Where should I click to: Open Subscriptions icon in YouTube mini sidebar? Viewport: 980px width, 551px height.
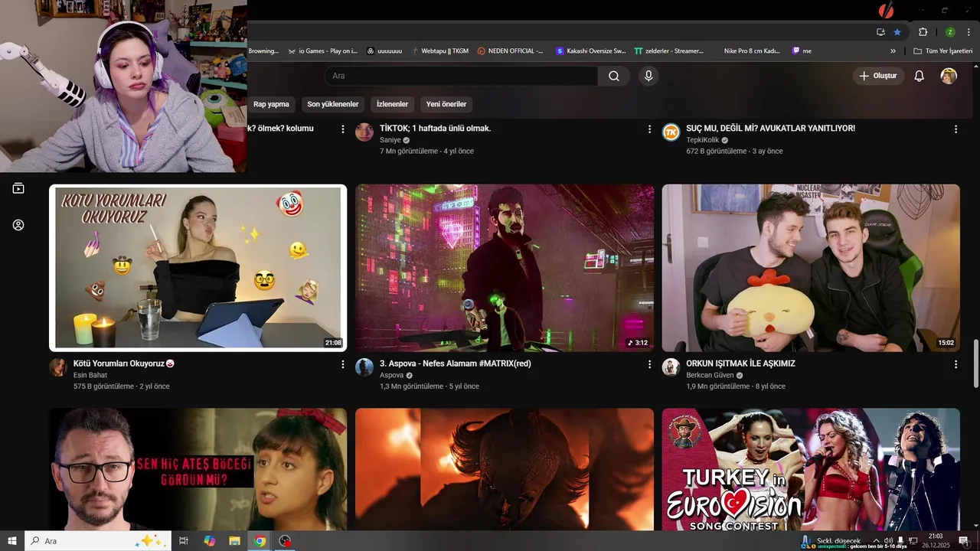coord(18,188)
